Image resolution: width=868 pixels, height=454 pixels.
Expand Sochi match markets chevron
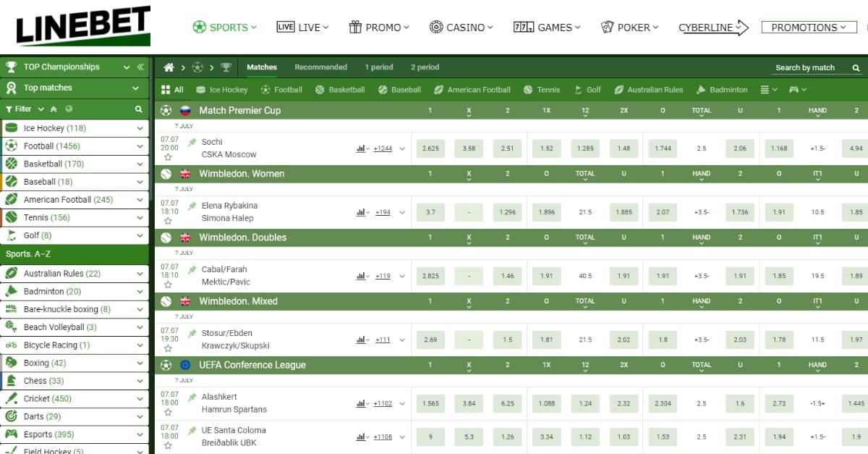402,149
